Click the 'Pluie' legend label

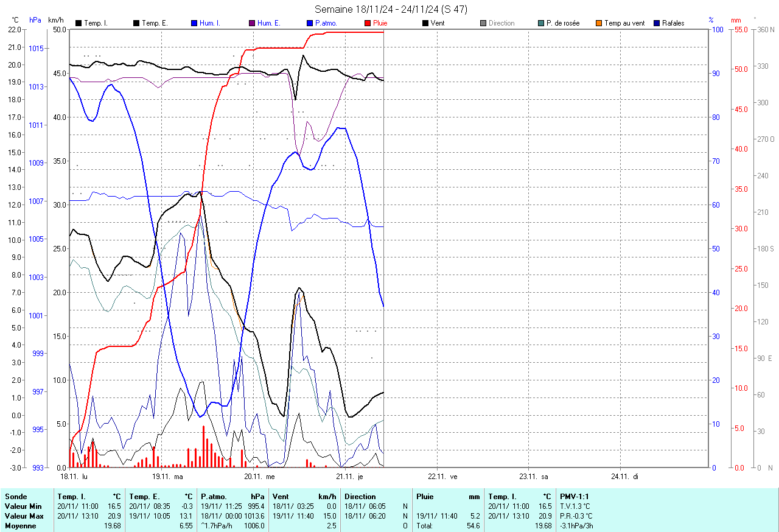pos(380,23)
